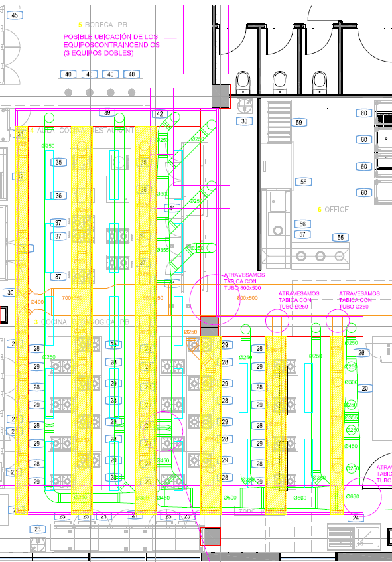Select equipment tag 42
This screenshot has width=392, height=562.
point(160,114)
